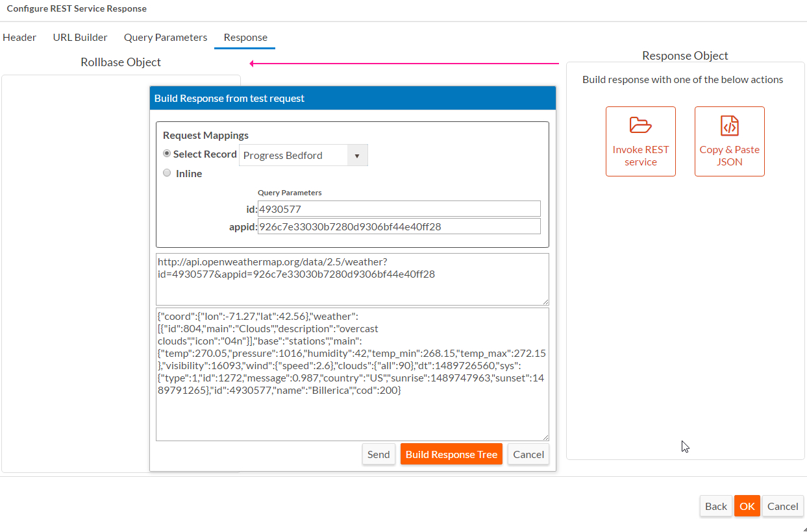Screen dimensions: 807x532
Task: Click inside the JSON response text area
Action: coord(353,374)
